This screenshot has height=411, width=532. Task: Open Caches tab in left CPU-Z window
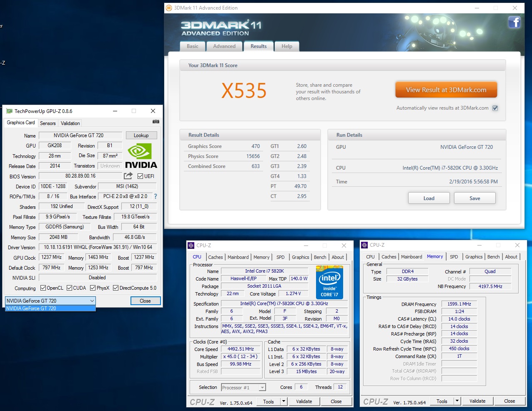[216, 257]
